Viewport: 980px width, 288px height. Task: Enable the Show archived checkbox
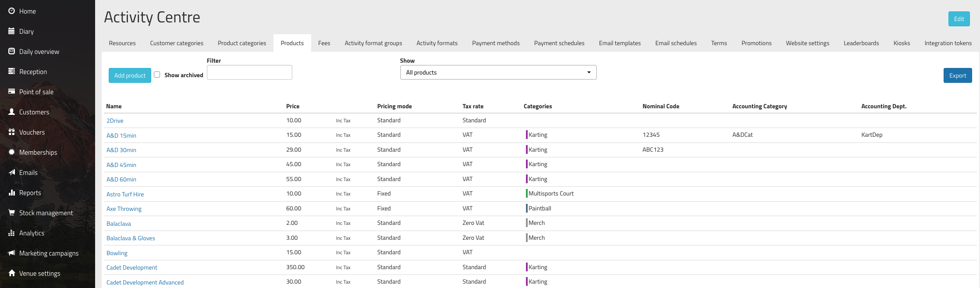[157, 75]
